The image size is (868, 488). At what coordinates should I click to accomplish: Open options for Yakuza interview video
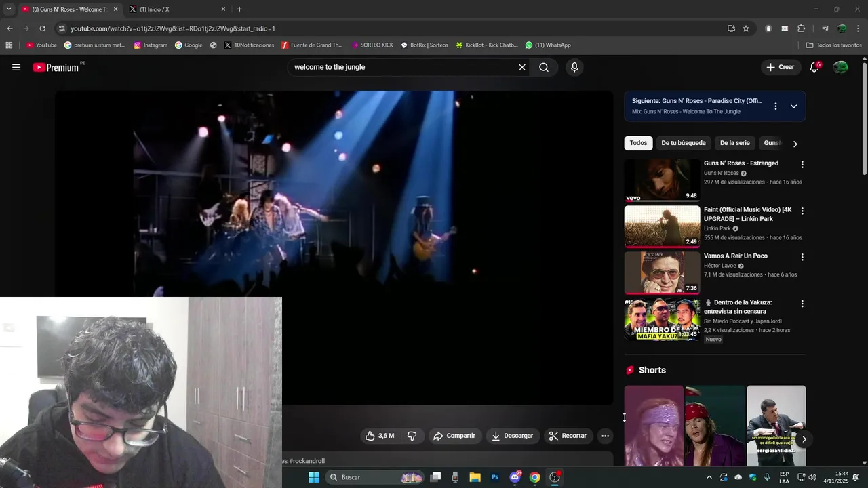[802, 304]
